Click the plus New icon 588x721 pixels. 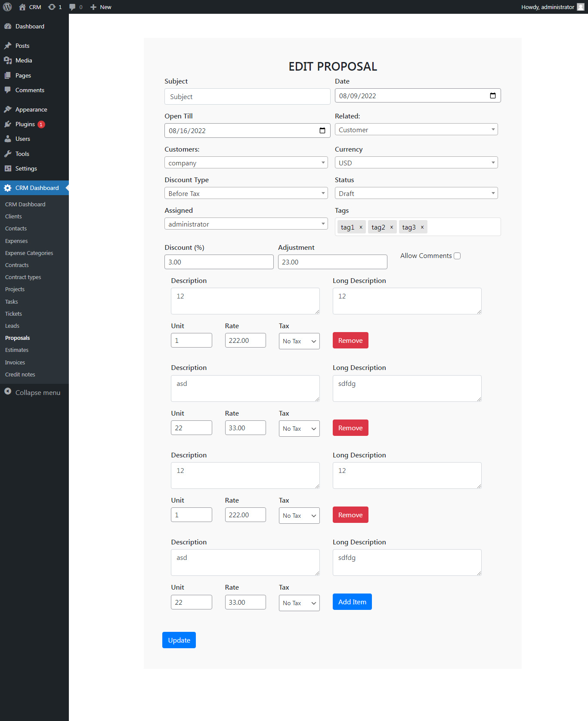point(93,7)
